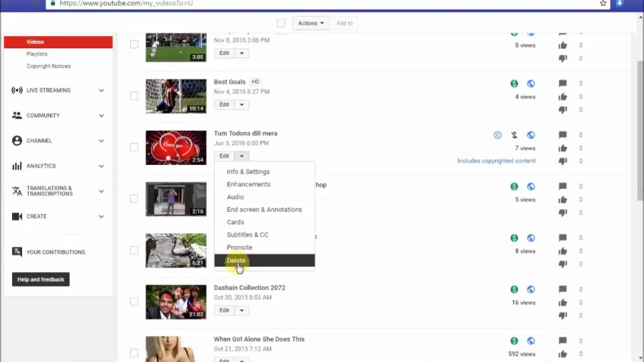Click the thumbs up icon for Tum Todona dill mera
644x362 pixels.
(x=562, y=148)
